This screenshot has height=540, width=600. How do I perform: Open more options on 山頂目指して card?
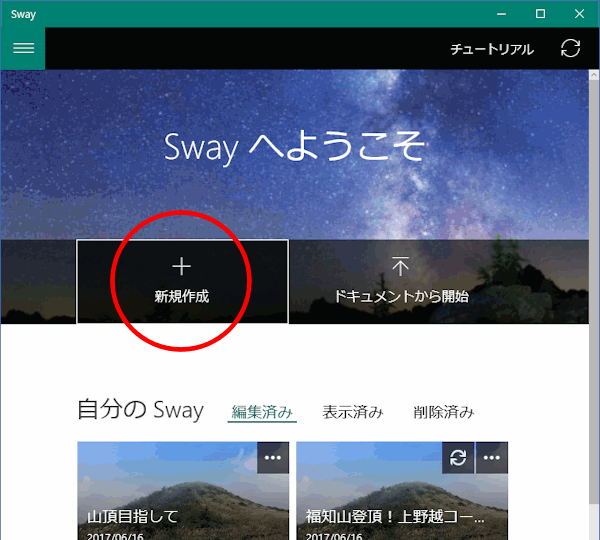[273, 458]
